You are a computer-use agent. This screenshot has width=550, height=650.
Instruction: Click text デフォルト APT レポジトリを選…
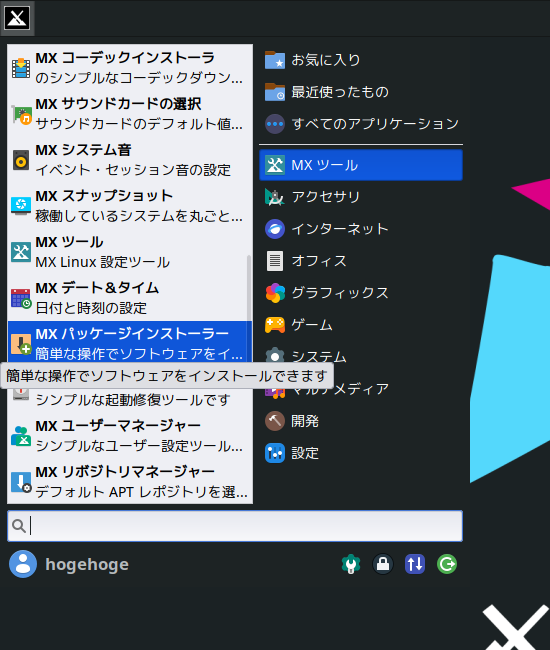pyautogui.click(x=142, y=492)
